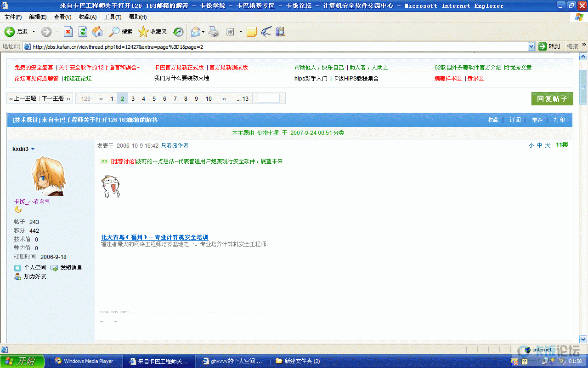Go to forum page 3

(x=133, y=98)
